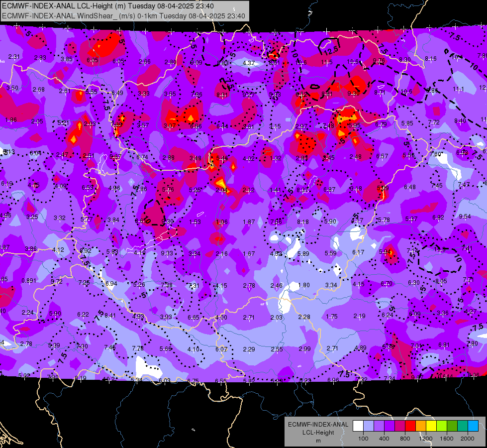This screenshot has height=448, width=487.
Task: Click the grid value 9.33
Action: (x=167, y=253)
